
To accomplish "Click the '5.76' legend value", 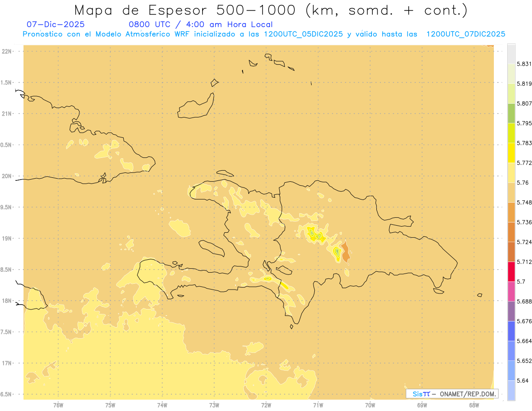I will click(523, 183).
